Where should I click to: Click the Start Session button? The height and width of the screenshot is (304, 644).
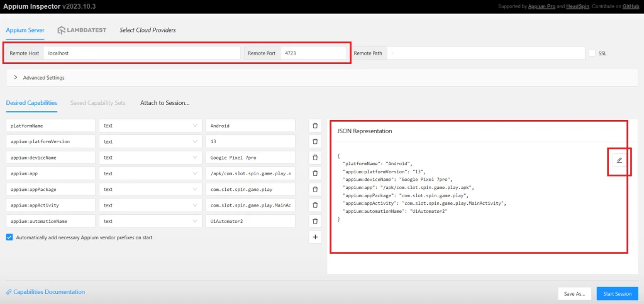[618, 294]
